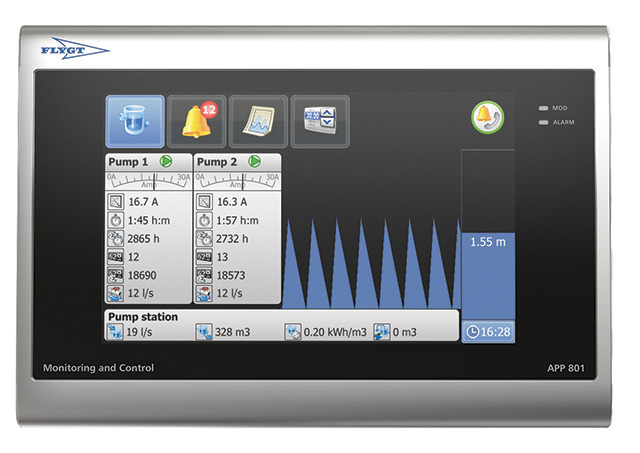Open the setpoint settings stepper icon

click(x=319, y=122)
